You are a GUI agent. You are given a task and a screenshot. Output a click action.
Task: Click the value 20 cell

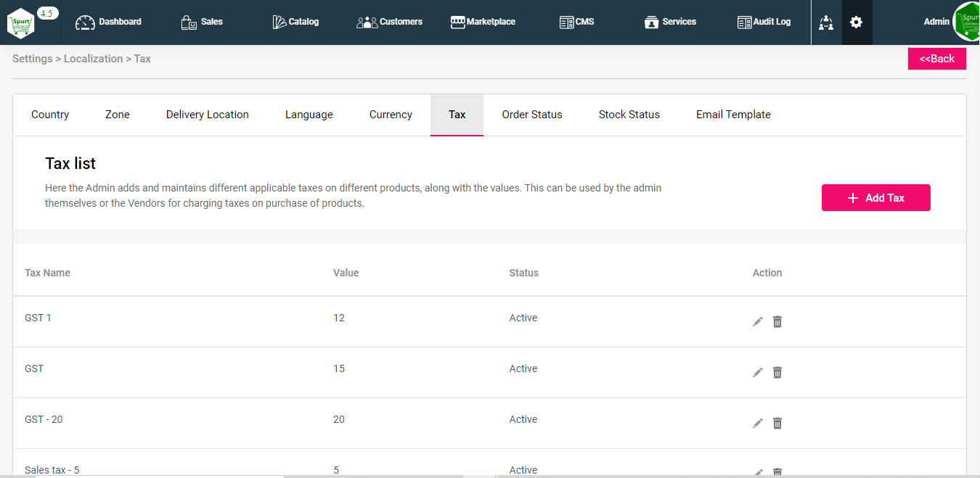339,419
